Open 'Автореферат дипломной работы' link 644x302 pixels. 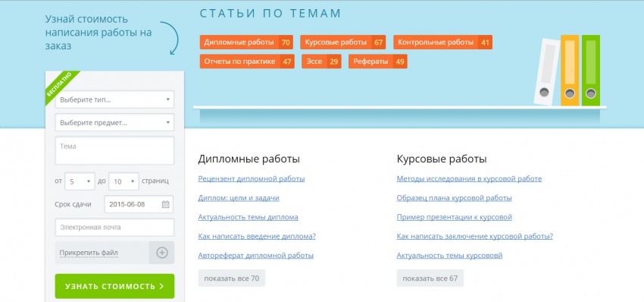255,256
